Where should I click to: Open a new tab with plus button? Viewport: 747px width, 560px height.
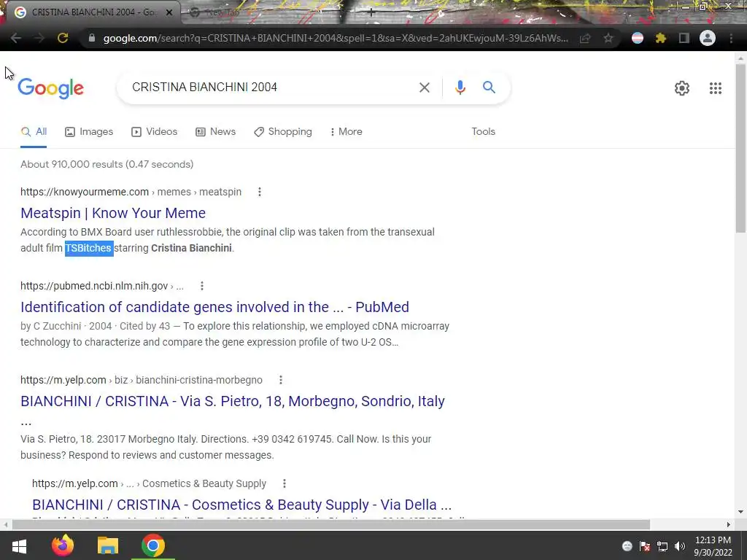[x=371, y=13]
